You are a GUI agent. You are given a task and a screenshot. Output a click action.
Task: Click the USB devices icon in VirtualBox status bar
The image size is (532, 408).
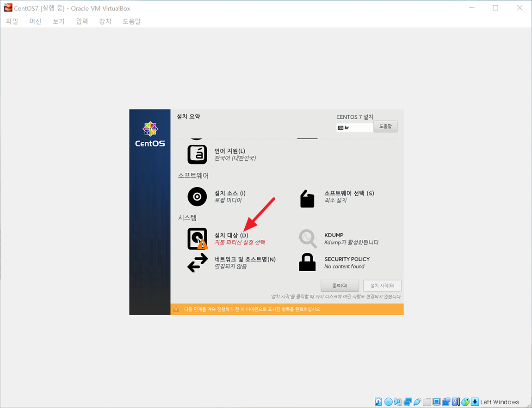[x=417, y=402]
